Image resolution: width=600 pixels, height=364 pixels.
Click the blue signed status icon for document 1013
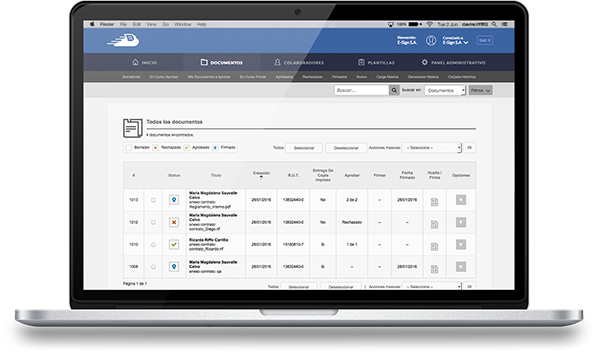pos(174,200)
